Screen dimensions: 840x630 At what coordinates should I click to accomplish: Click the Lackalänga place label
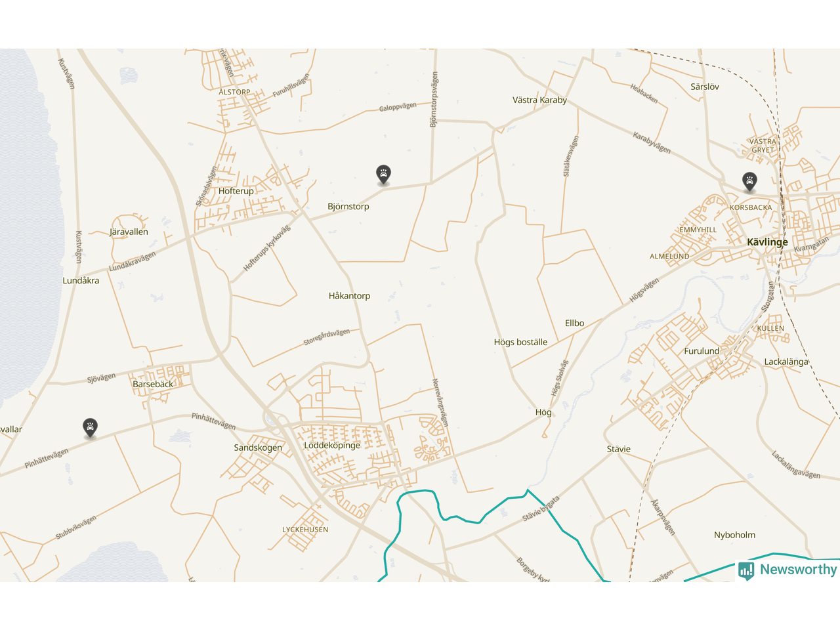(x=786, y=362)
